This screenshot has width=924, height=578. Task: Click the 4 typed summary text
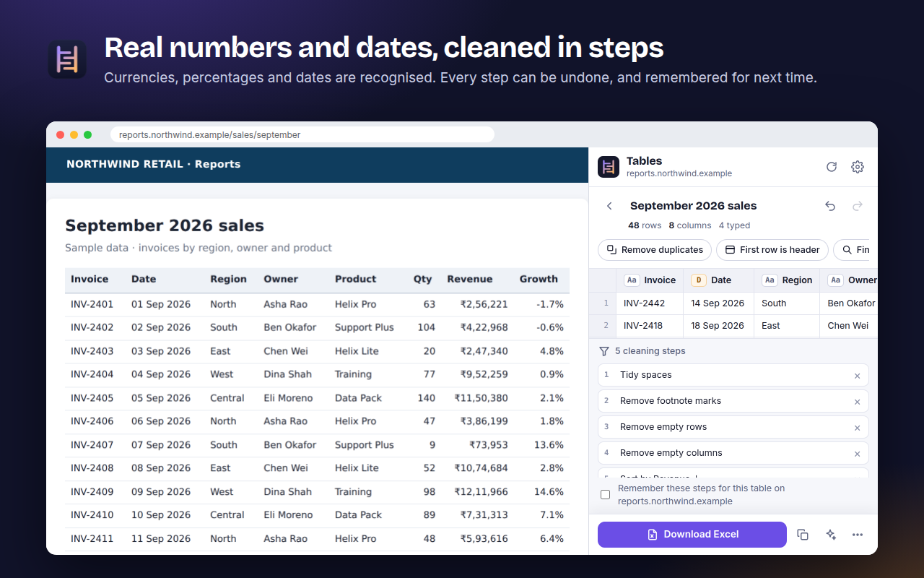tap(734, 225)
